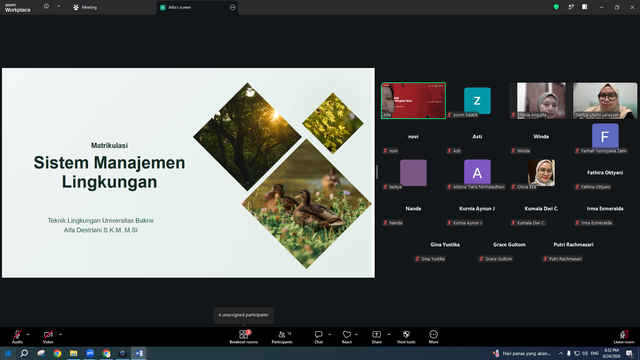Screen dimensions: 640x360
Task: Select Nadiya Utami Larassati's video tile
Action: [605, 100]
